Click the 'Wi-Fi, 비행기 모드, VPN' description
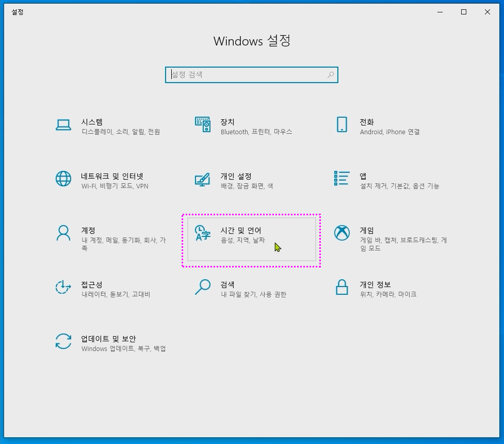 coord(115,186)
